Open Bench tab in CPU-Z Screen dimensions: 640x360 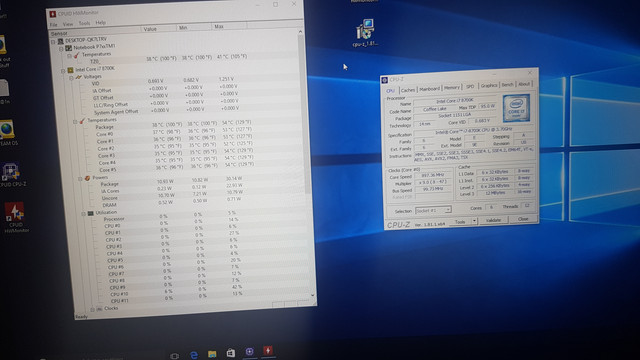tap(507, 84)
